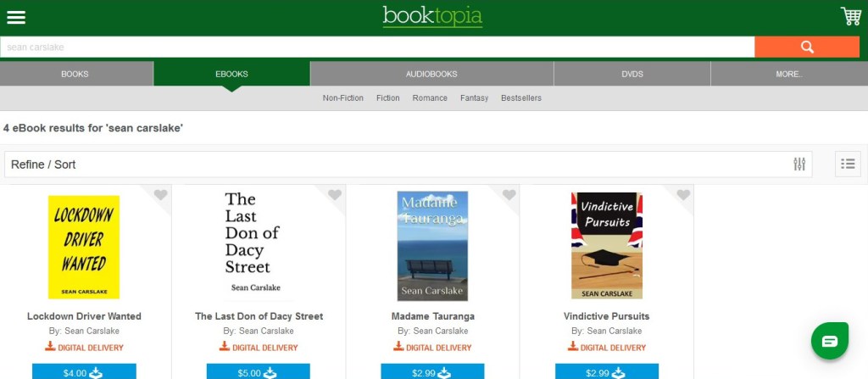Open the live chat widget
868x379 pixels.
tap(829, 341)
